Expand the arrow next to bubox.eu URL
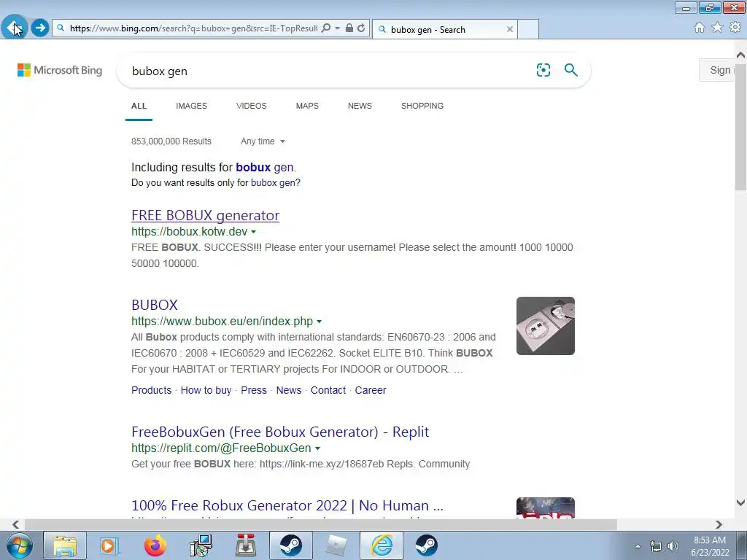 (x=320, y=322)
